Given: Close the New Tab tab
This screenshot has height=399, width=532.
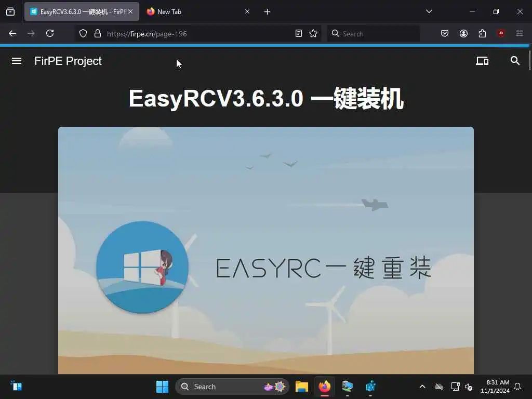Looking at the screenshot, I should point(247,11).
